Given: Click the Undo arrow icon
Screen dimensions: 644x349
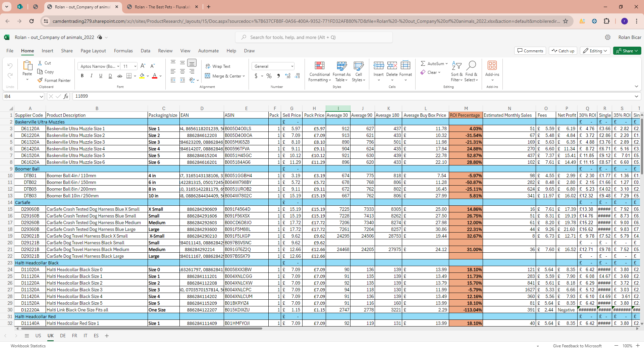Looking at the screenshot, I should point(10,66).
